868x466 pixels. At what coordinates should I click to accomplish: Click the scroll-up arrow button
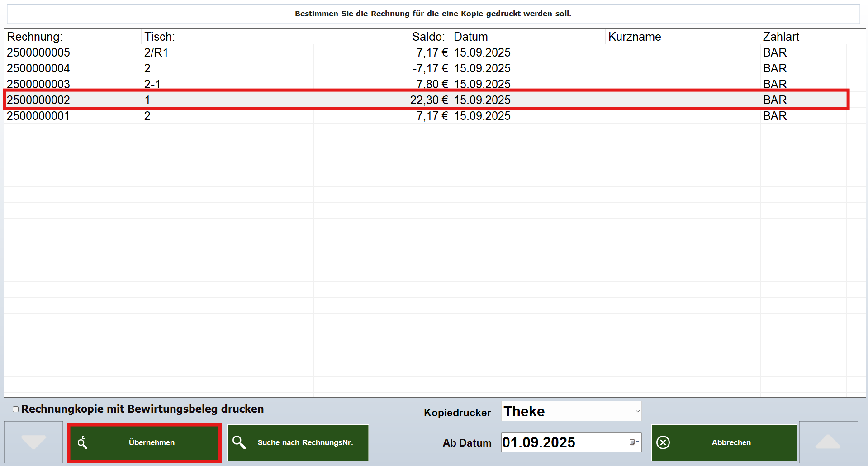(828, 442)
